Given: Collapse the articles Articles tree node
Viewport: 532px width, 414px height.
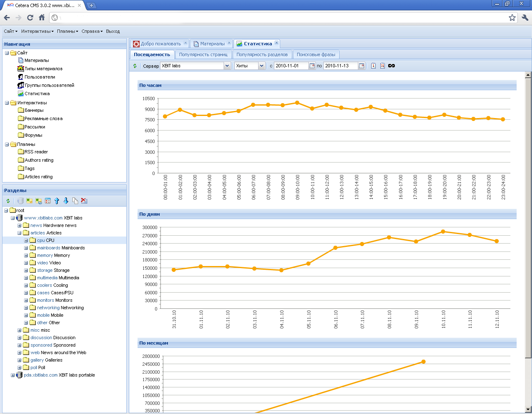Looking at the screenshot, I should (19, 233).
